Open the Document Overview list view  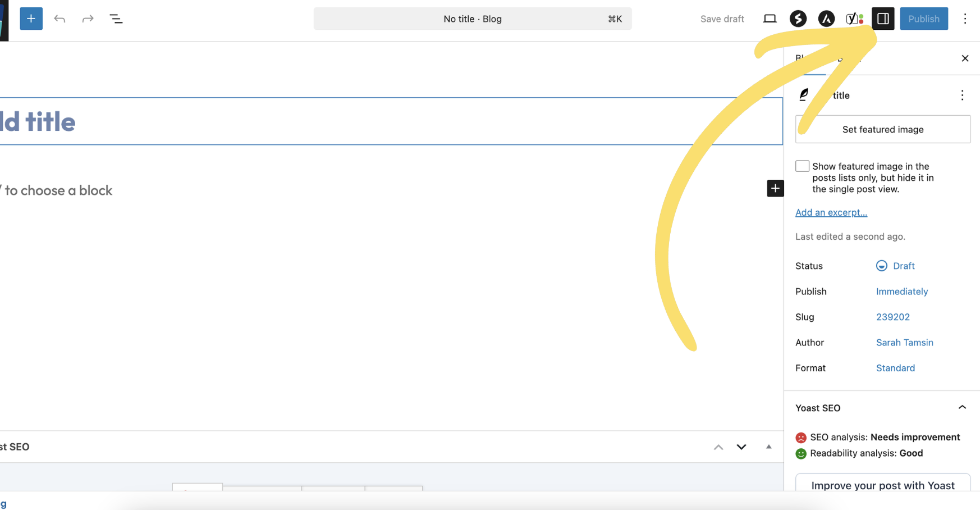(116, 19)
